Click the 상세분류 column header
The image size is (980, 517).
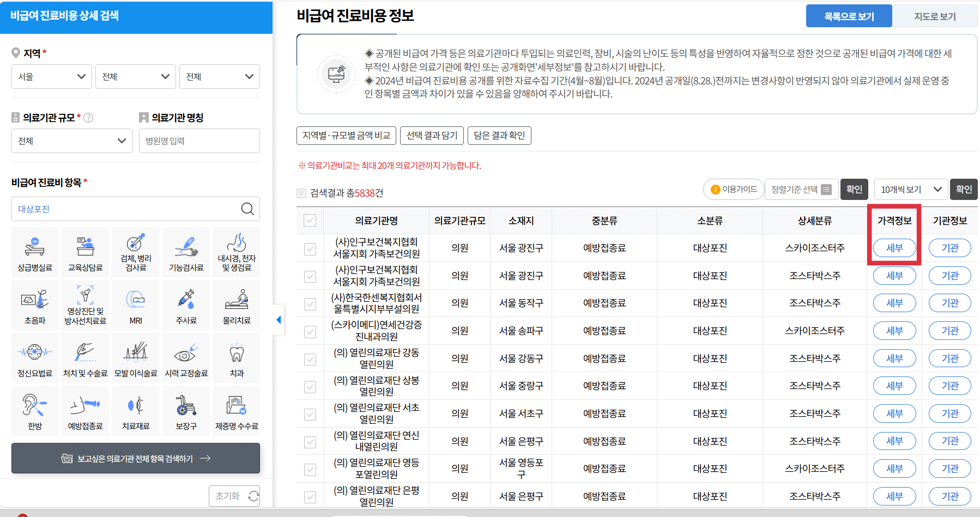(815, 221)
